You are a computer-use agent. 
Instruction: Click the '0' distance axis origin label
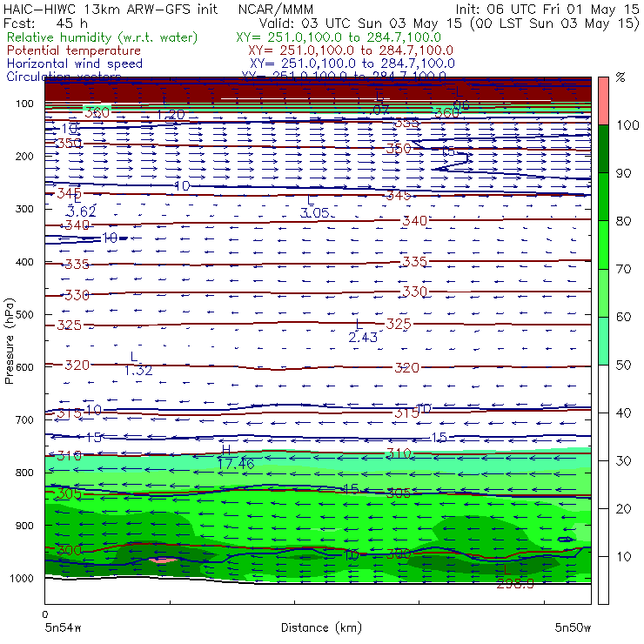pyautogui.click(x=44, y=614)
